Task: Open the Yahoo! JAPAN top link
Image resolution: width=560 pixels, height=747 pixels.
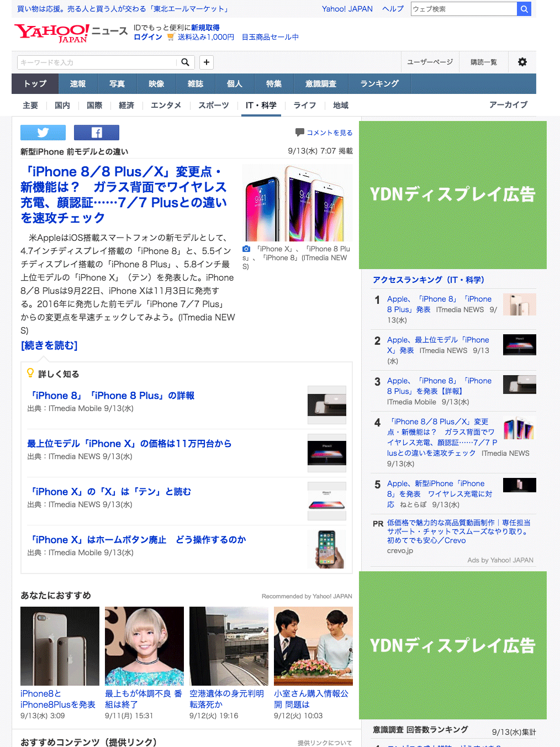Action: [347, 9]
